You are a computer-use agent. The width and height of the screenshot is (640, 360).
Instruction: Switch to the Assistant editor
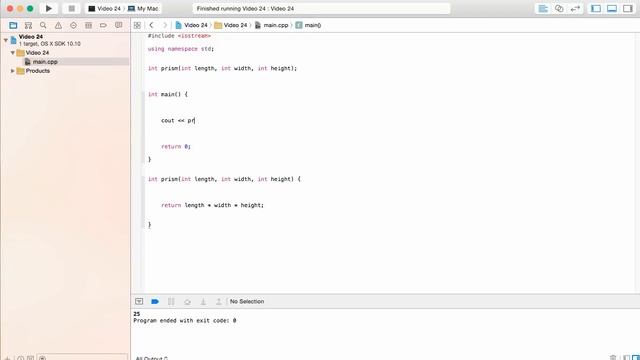click(x=559, y=9)
